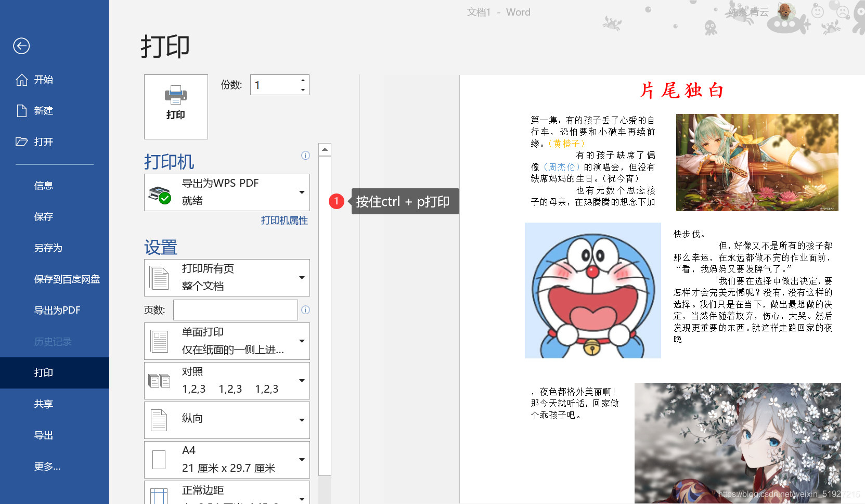Click the silver-haired girl image in preview
Image resolution: width=865 pixels, height=504 pixels.
coord(738,443)
